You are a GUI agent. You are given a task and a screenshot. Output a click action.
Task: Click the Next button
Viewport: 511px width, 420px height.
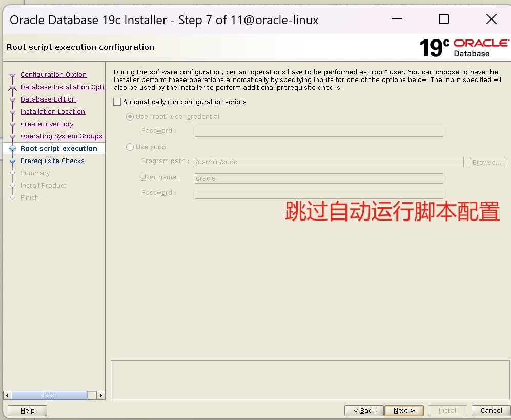click(404, 411)
